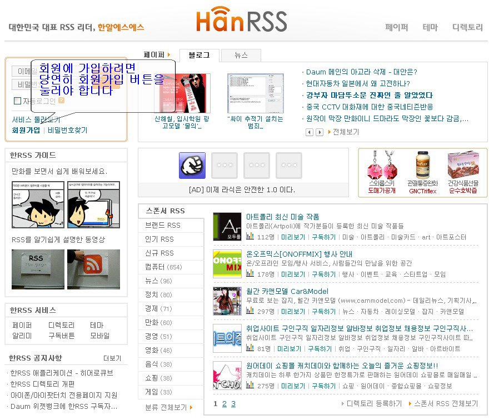Open the 모바일 service link
Viewport: 504px width, 420px height.
(x=99, y=336)
